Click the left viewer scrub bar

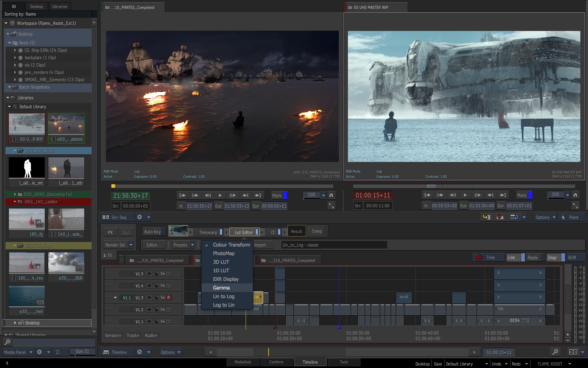222,186
